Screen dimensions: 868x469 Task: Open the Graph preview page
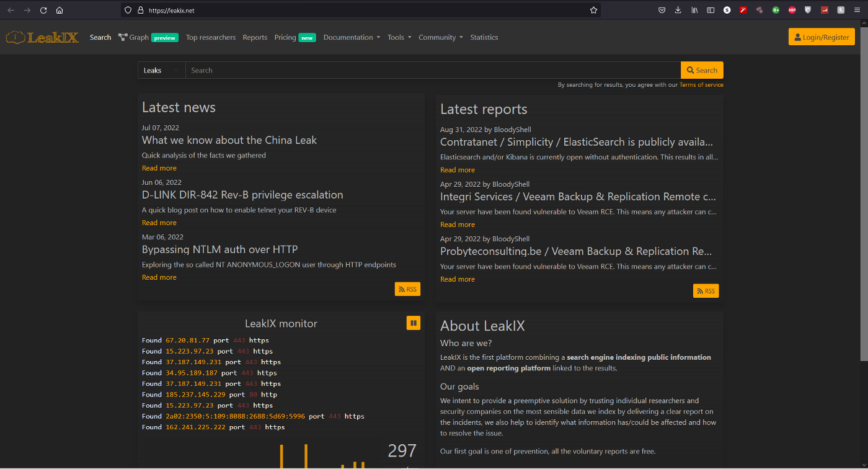pyautogui.click(x=148, y=37)
